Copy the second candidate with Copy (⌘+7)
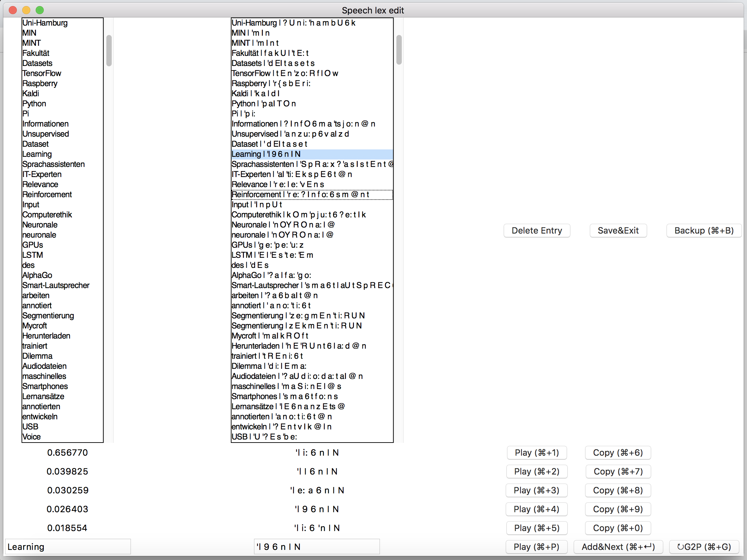The image size is (747, 560). click(x=618, y=471)
